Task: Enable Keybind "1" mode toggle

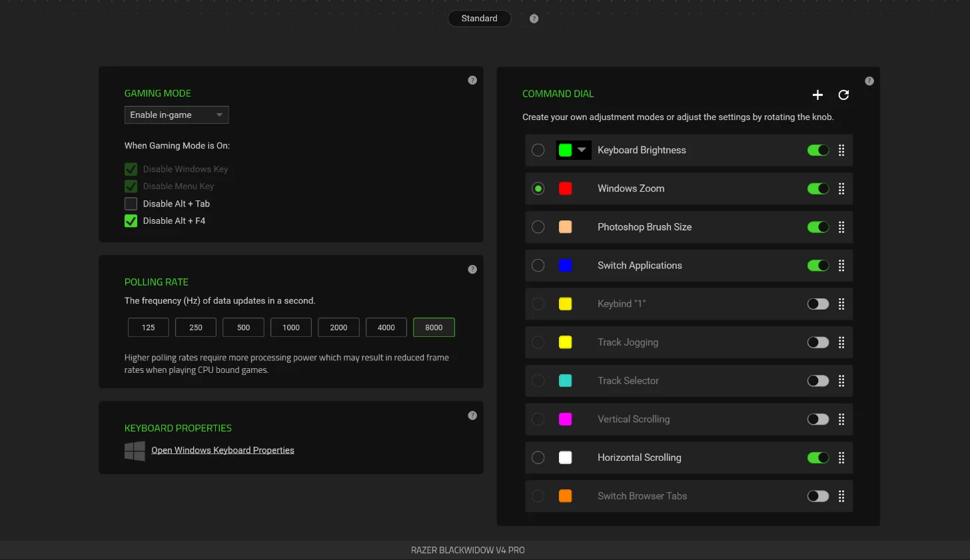Action: pyautogui.click(x=818, y=304)
